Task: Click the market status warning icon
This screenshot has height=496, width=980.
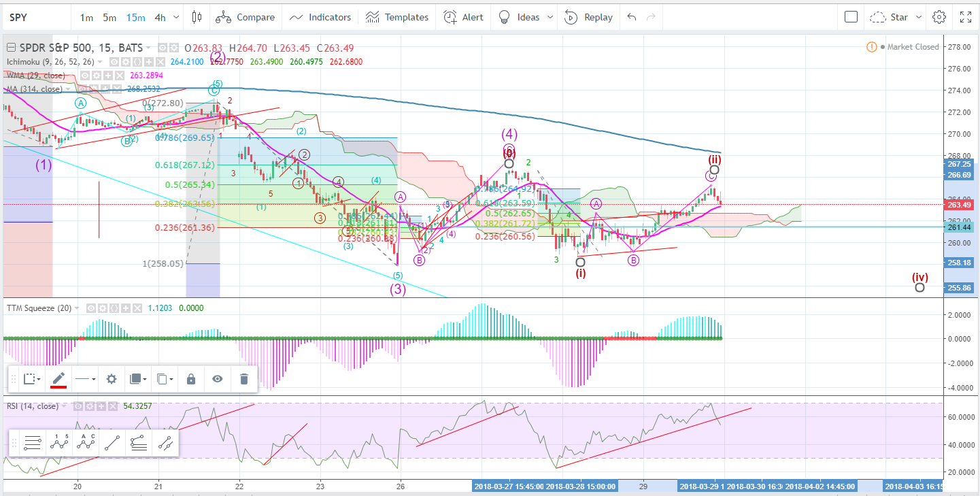Action: click(871, 47)
